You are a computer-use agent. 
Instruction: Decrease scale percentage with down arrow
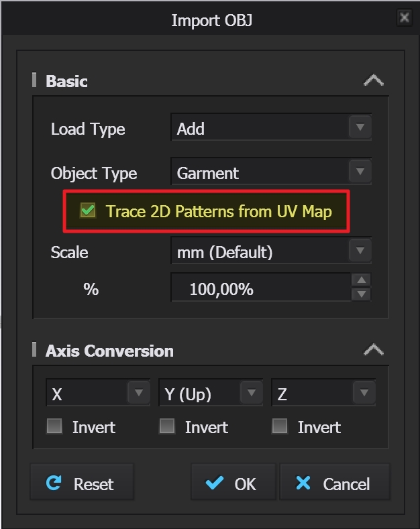tap(361, 294)
